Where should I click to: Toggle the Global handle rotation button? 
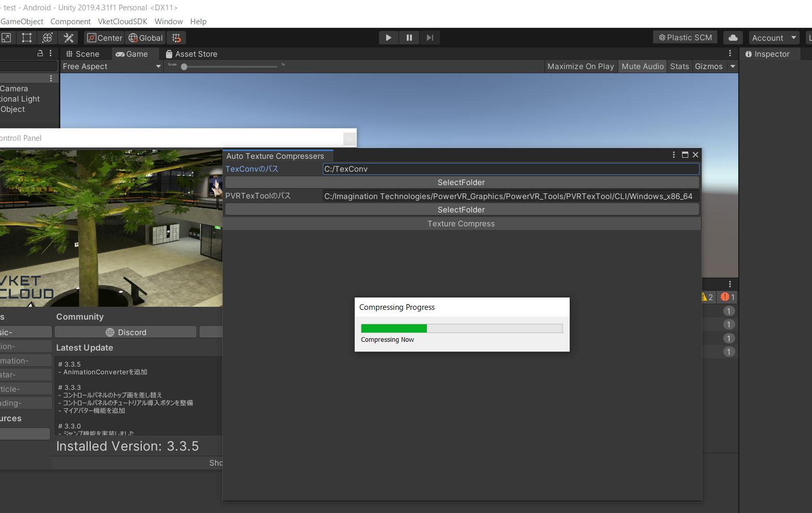pos(145,38)
